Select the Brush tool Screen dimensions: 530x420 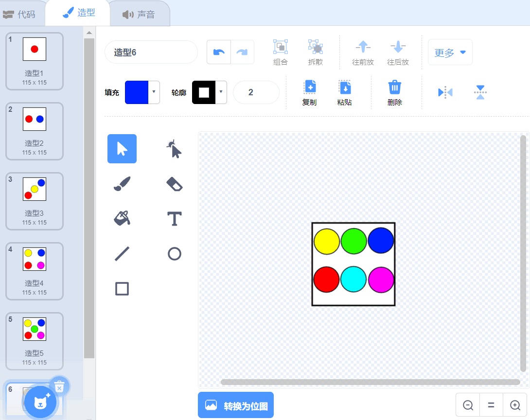coord(122,184)
